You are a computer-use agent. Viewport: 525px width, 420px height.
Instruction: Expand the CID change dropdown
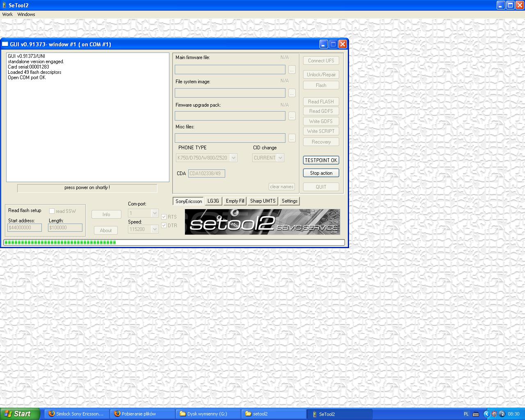tap(281, 158)
